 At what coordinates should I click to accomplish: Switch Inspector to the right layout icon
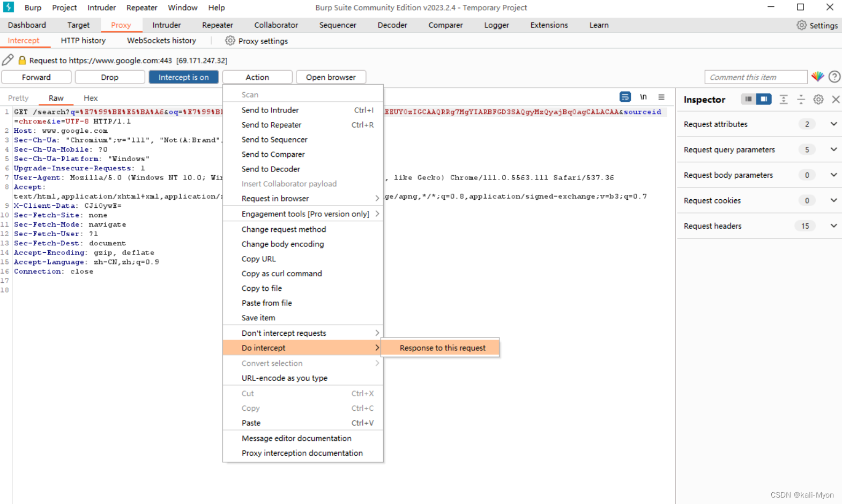[764, 99]
